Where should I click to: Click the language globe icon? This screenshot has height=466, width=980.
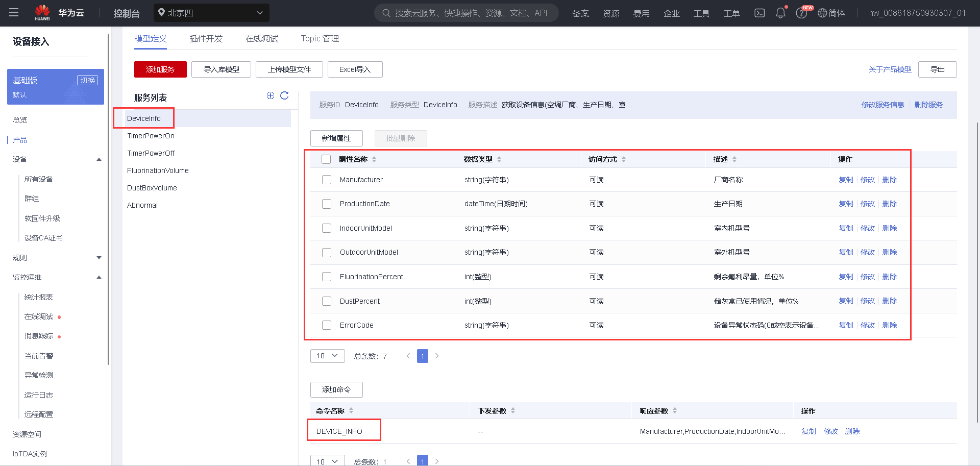tap(822, 13)
